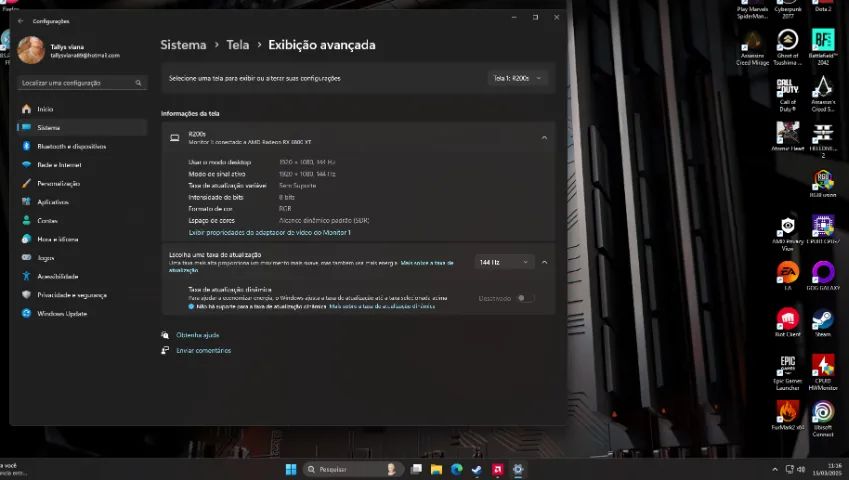This screenshot has height=480, width=849.
Task: Open Microsoft Edge from the taskbar
Action: 456,469
